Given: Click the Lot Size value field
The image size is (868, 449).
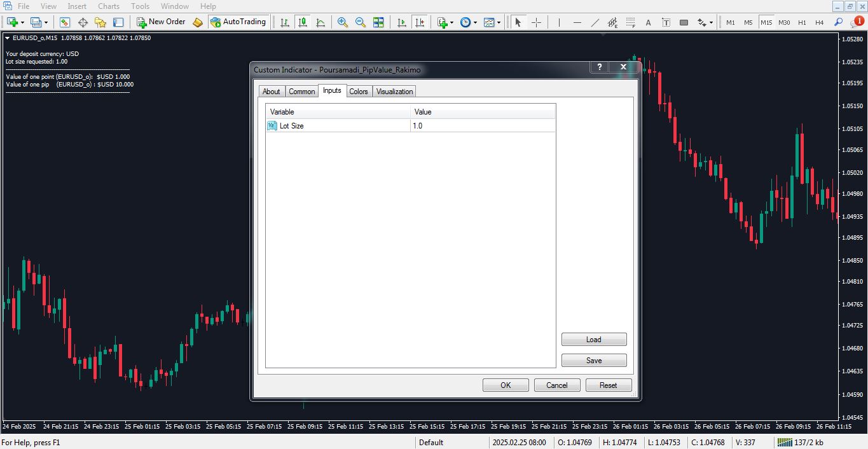Looking at the screenshot, I should tap(483, 126).
